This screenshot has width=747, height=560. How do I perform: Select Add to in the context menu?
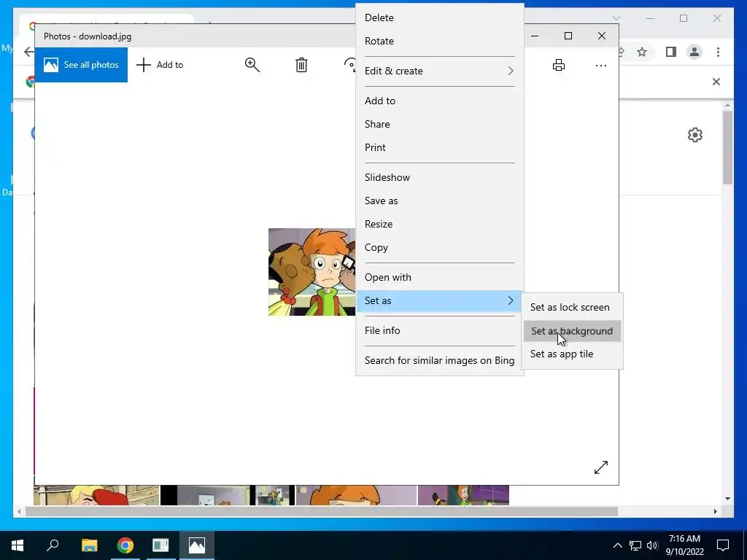(x=439, y=101)
